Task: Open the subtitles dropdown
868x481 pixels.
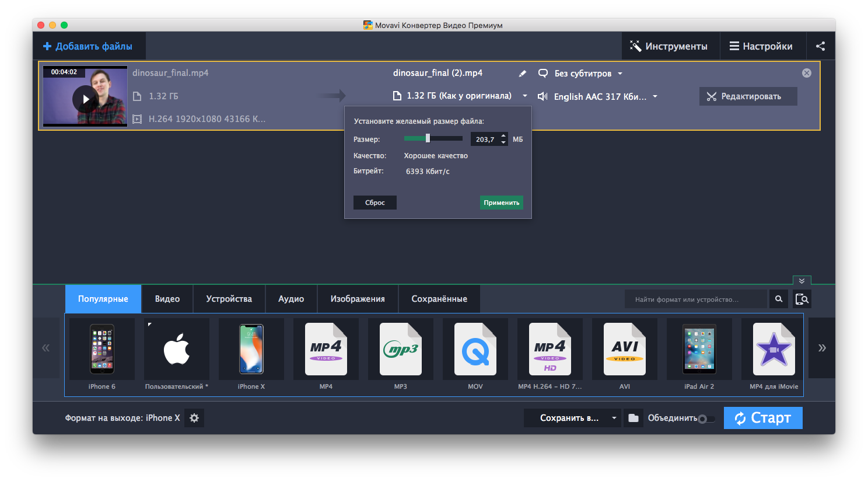Action: [620, 74]
